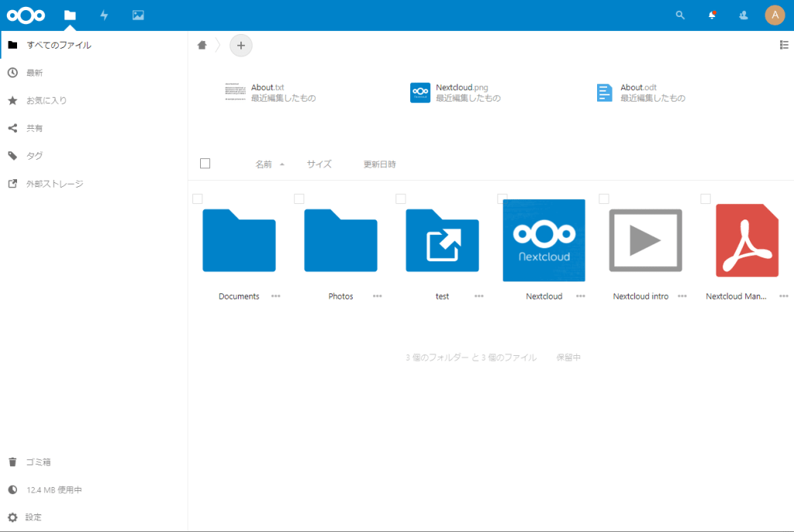Viewport: 794px width, 532px height.
Task: Sort by 名前 column header
Action: 264,164
